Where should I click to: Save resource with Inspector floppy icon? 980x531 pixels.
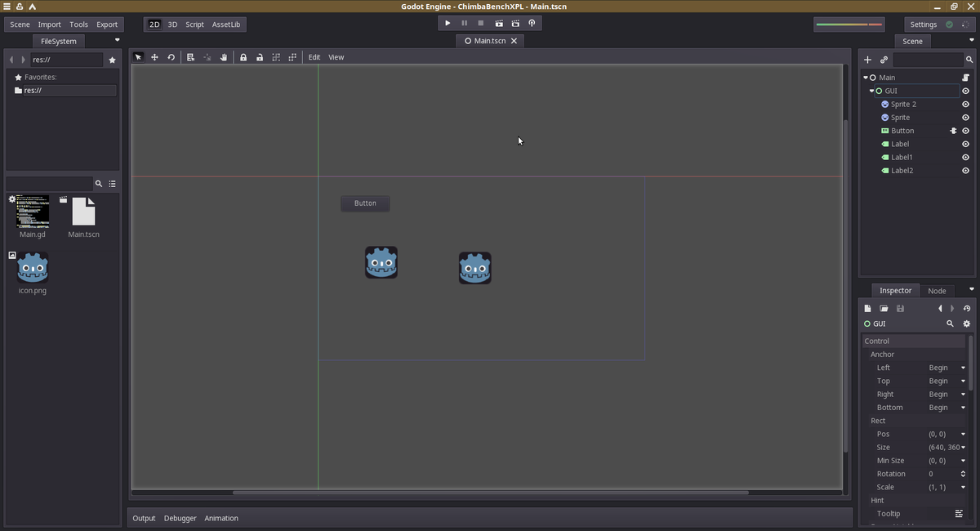[900, 309]
